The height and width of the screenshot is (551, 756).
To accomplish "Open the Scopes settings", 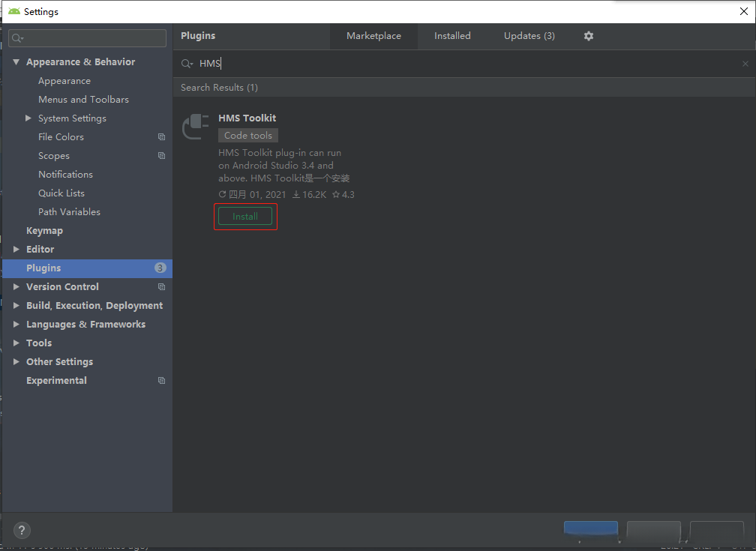I will point(53,156).
